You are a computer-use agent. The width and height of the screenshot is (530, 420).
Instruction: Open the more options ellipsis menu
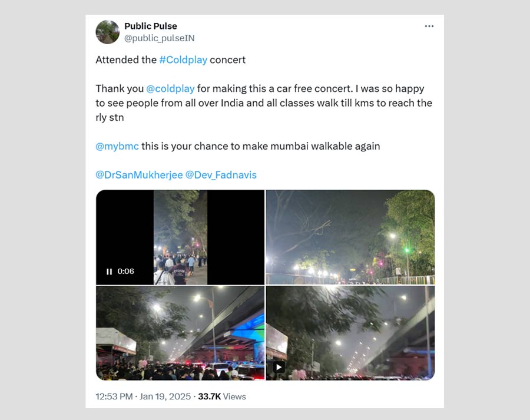[x=429, y=27]
